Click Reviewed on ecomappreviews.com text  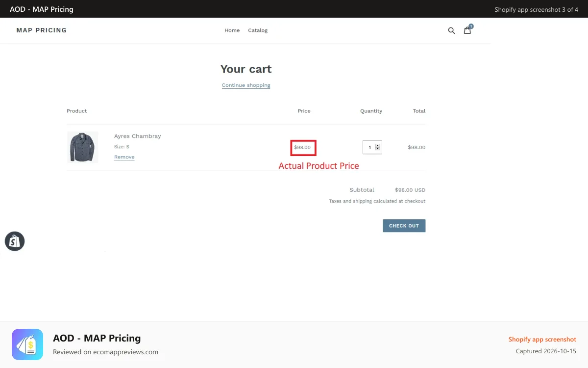(105, 352)
